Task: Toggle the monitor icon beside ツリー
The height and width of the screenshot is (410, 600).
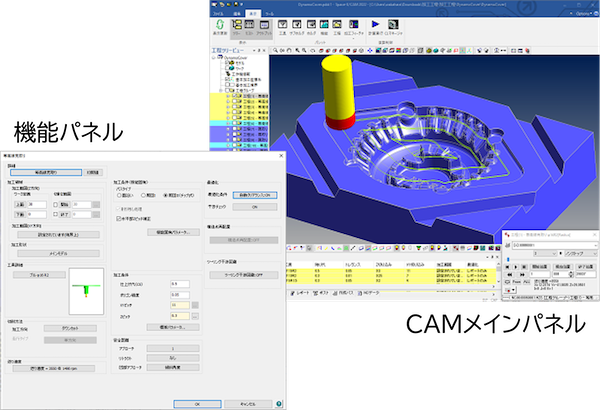Action: coord(249,25)
